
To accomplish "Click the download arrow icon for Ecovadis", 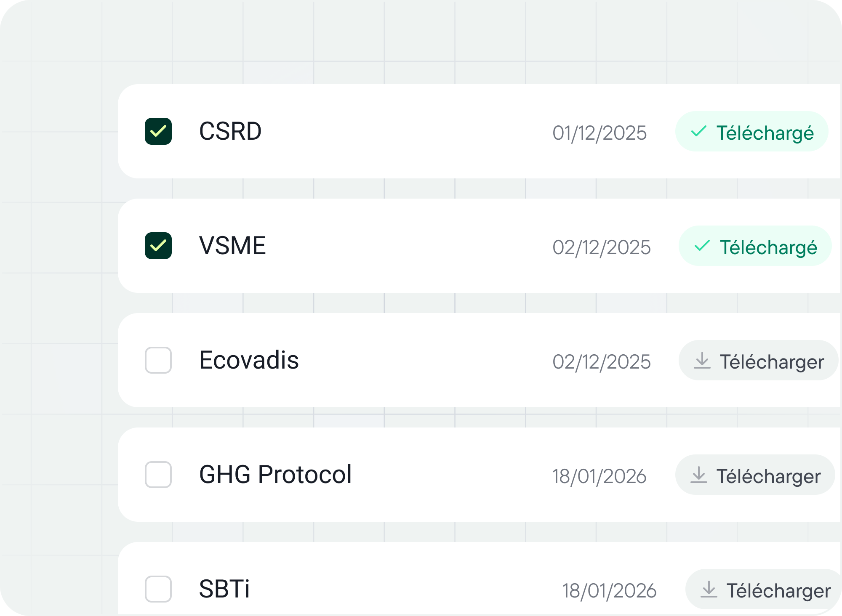I will pyautogui.click(x=702, y=361).
